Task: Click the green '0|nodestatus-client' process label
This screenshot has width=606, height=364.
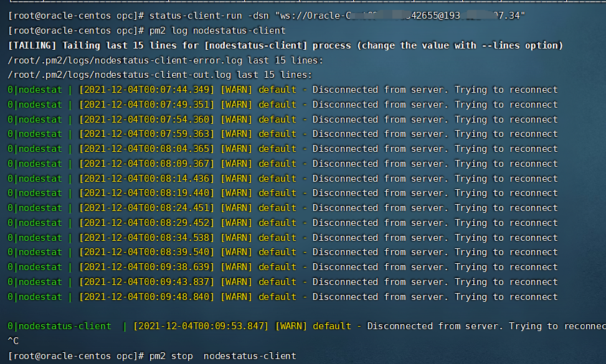Action: [59, 326]
